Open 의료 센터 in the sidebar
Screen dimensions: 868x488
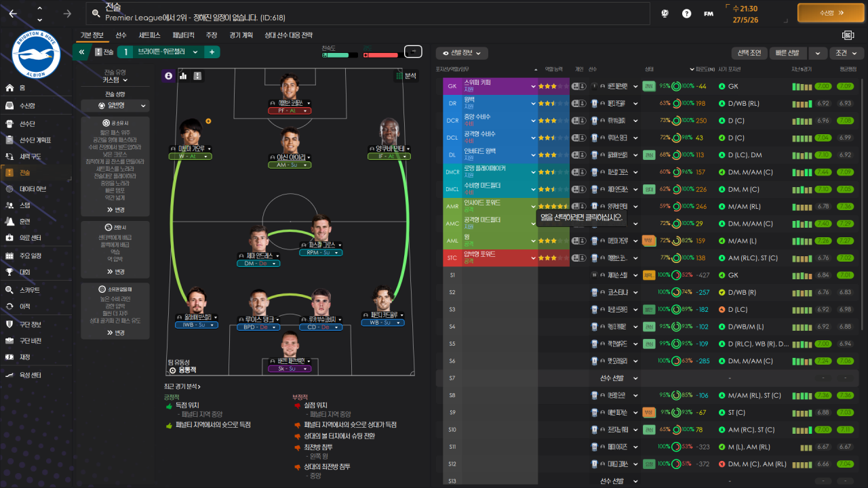pyautogui.click(x=37, y=238)
